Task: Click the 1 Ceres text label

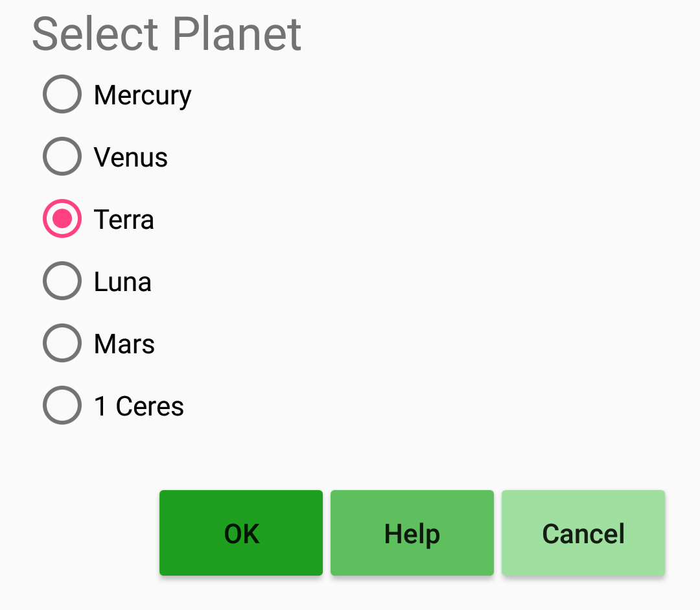Action: click(139, 406)
